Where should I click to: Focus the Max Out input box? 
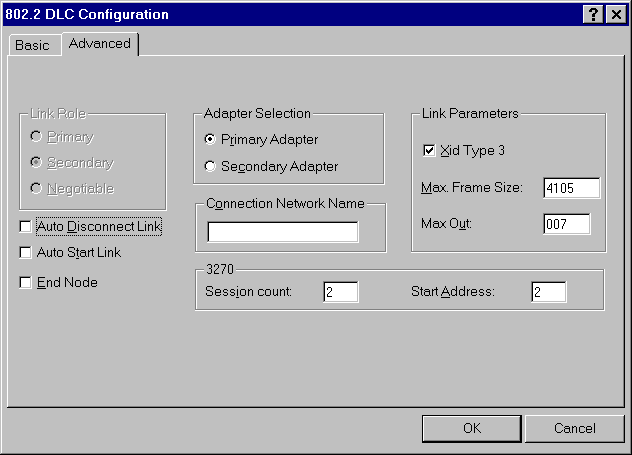pyautogui.click(x=566, y=224)
